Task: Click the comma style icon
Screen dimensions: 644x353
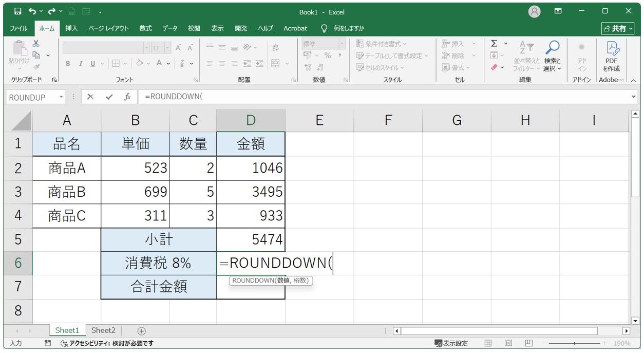Action: pyautogui.click(x=339, y=55)
